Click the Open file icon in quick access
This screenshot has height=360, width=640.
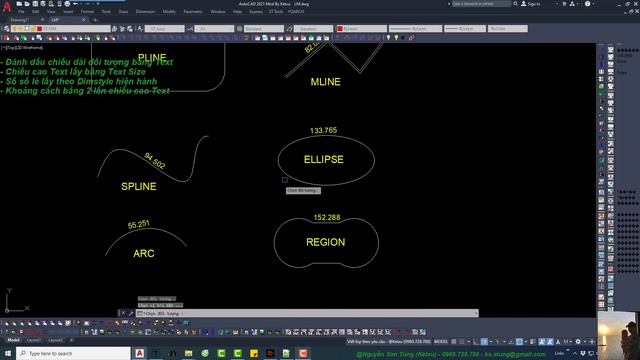coord(27,4)
